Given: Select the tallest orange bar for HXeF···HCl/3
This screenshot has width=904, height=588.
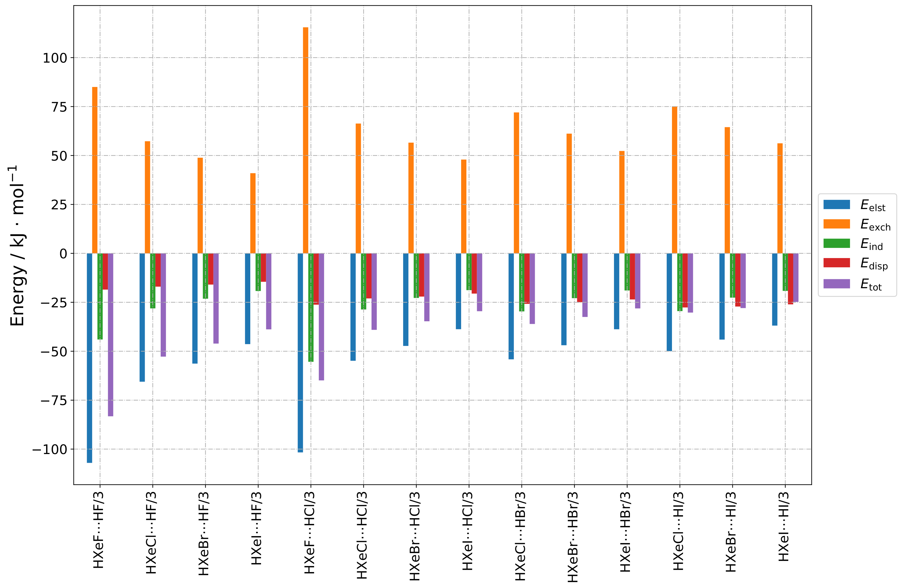Looking at the screenshot, I should 305,141.
